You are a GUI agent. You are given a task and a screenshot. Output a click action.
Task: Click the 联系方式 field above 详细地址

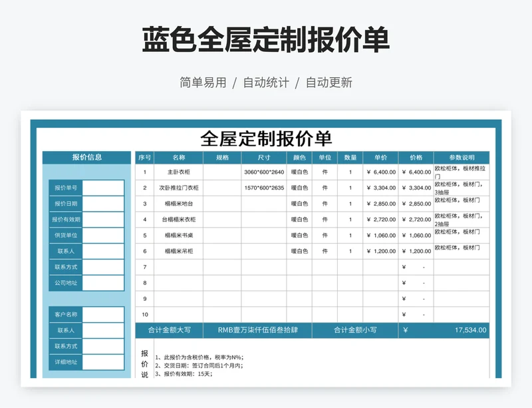pyautogui.click(x=103, y=346)
